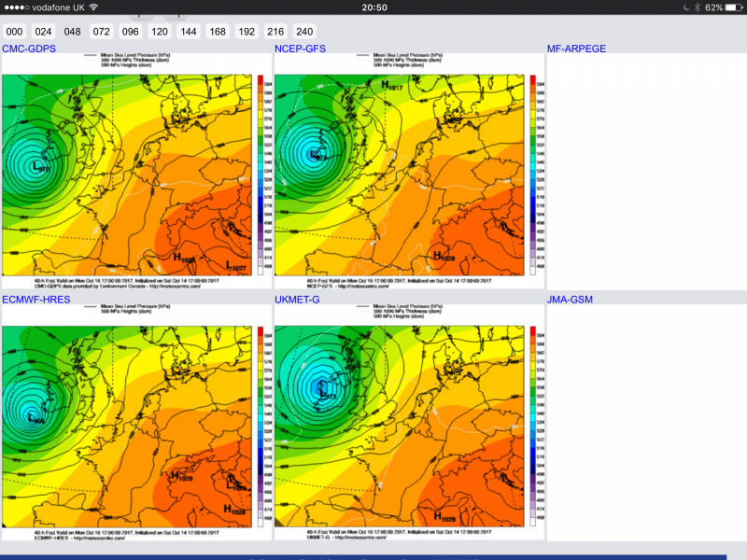Tap the H1029 high marker on ECMWF-HRES map
Viewport: 747px width, 560px height.
click(x=181, y=476)
